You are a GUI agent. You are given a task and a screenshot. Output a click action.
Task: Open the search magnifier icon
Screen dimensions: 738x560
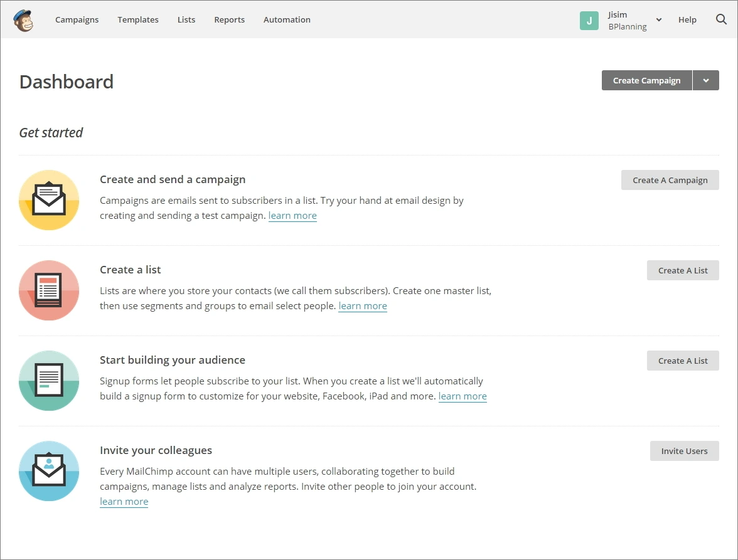pyautogui.click(x=721, y=19)
